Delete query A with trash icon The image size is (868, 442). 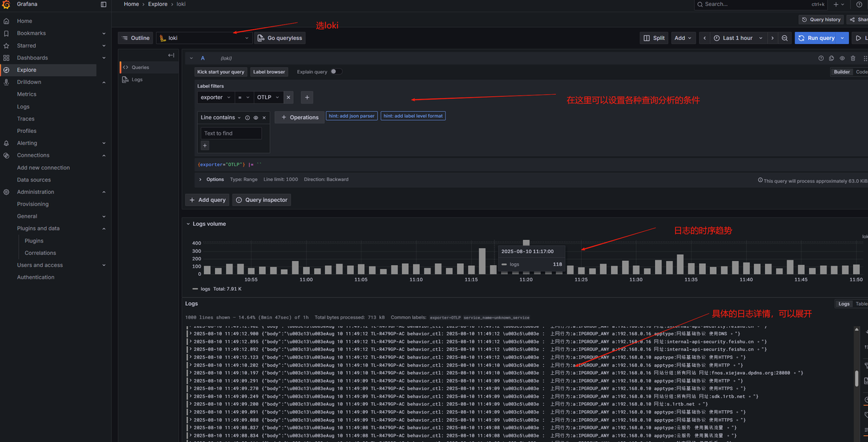pyautogui.click(x=853, y=58)
